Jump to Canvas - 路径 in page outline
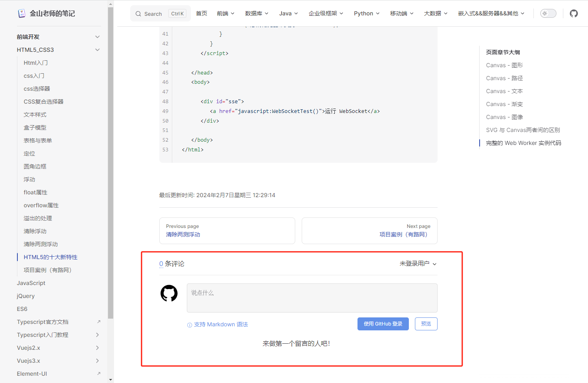Image resolution: width=588 pixels, height=383 pixels. [x=504, y=78]
